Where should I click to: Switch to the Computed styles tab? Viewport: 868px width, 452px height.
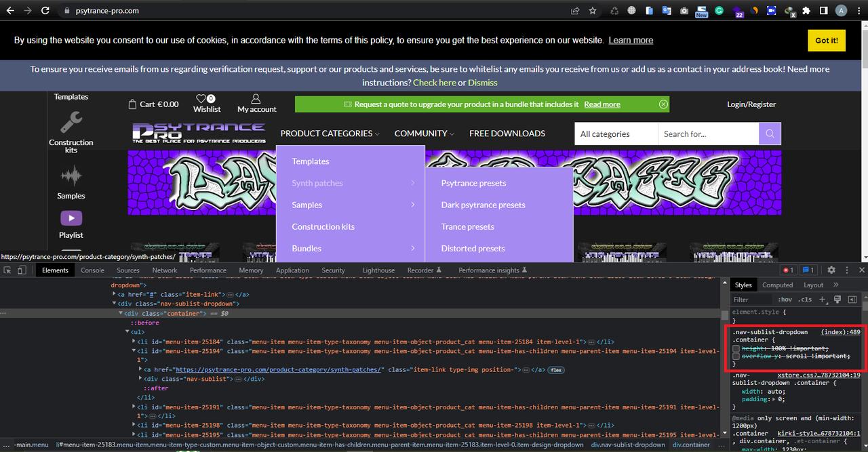click(x=778, y=285)
